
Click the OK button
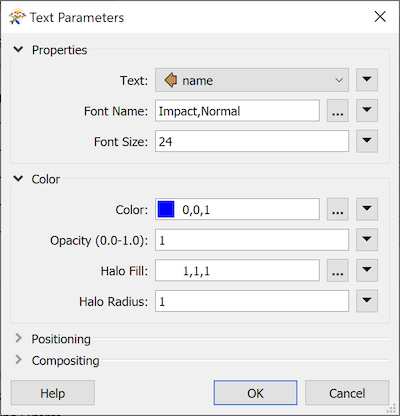click(x=255, y=393)
